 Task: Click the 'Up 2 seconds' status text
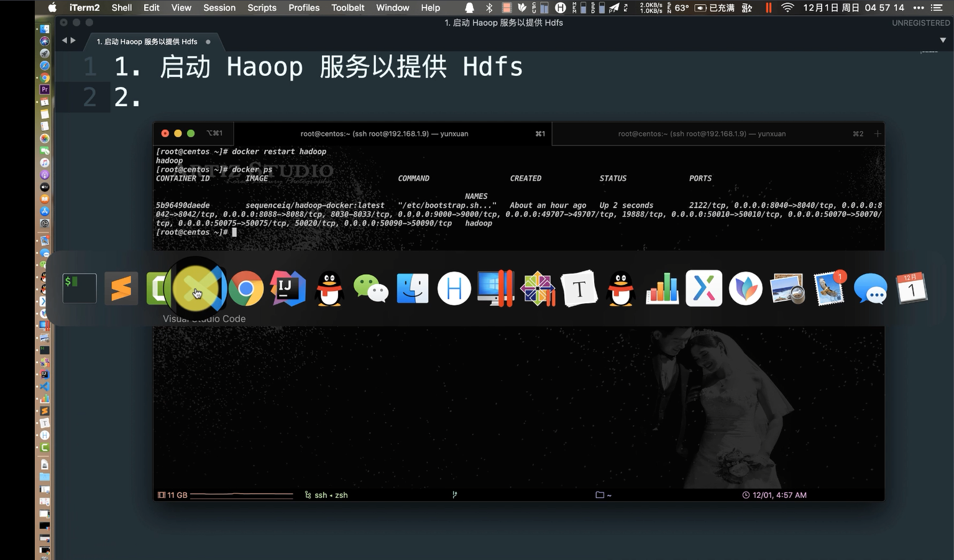coord(626,206)
